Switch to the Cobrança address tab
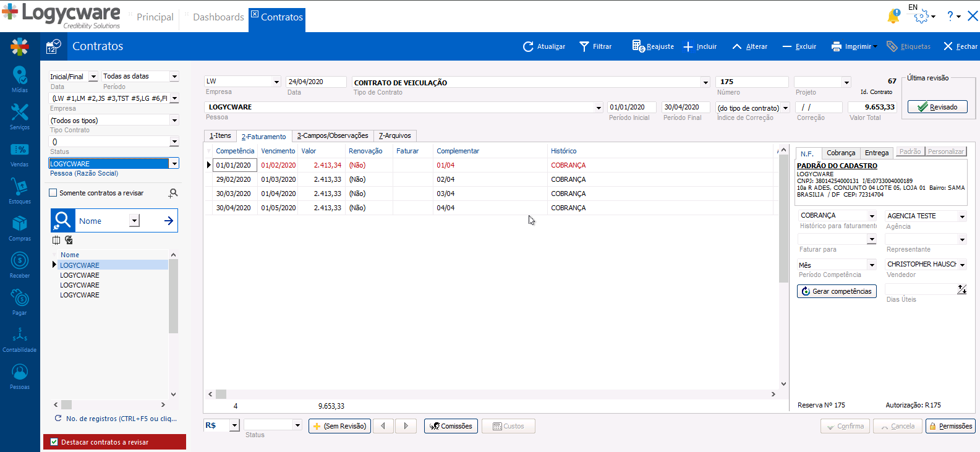The image size is (980, 452). click(841, 153)
